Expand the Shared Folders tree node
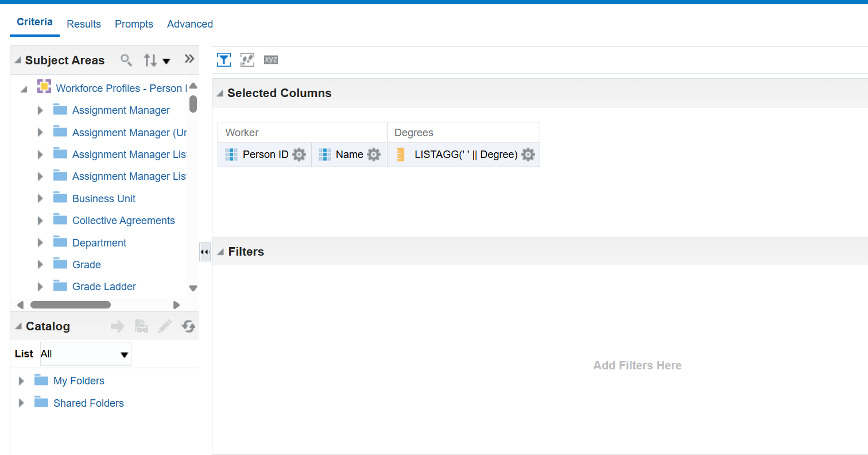Viewport: 868px width, 455px height. point(22,403)
